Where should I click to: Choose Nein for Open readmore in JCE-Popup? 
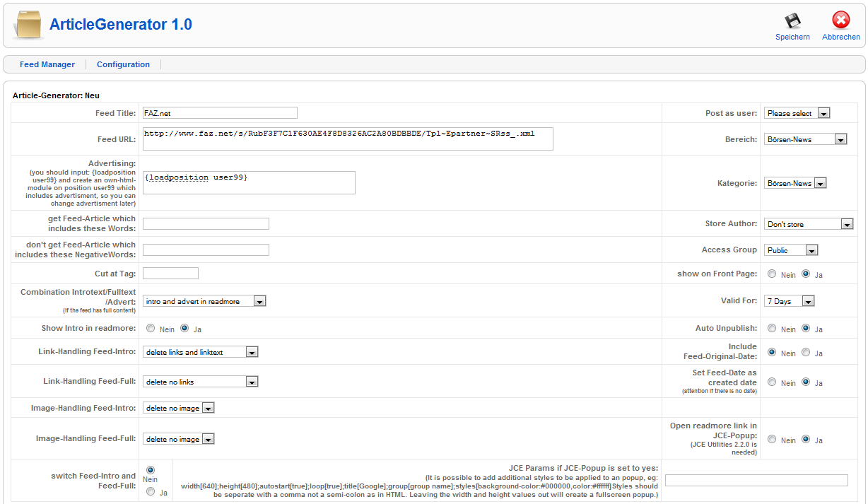click(x=772, y=439)
